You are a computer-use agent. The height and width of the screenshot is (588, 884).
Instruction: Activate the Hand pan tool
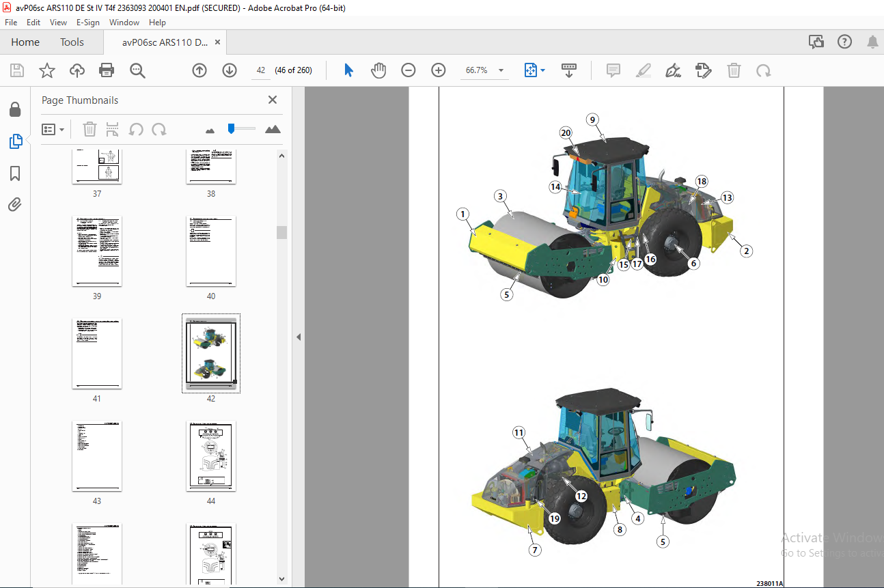coord(378,70)
